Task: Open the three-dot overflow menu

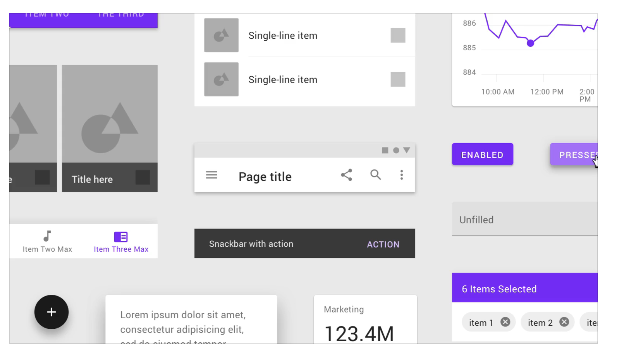Action: (x=402, y=175)
